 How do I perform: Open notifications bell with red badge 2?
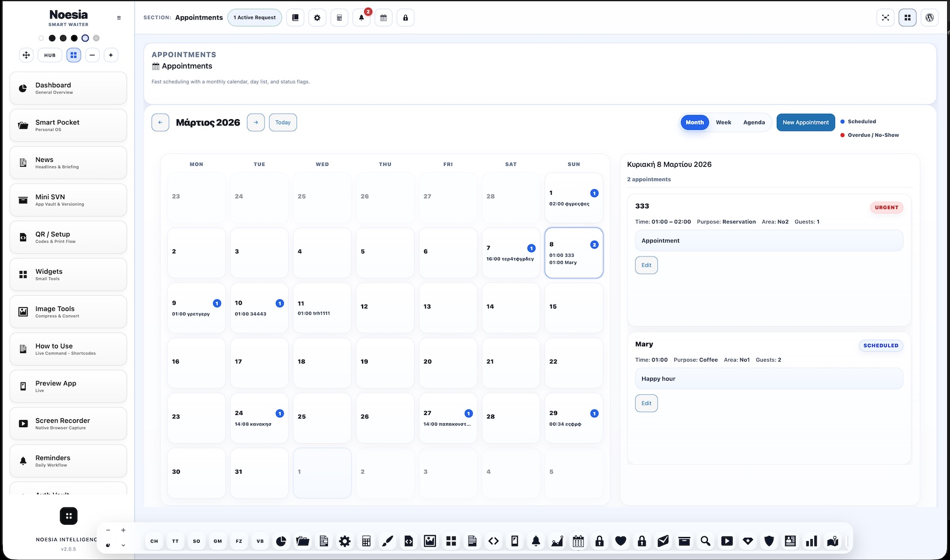[362, 17]
